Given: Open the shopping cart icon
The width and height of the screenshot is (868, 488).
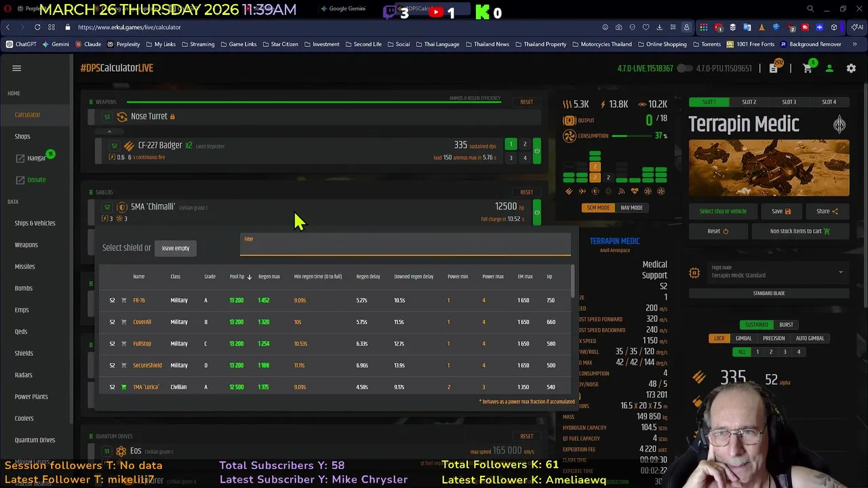Looking at the screenshot, I should coord(807,68).
